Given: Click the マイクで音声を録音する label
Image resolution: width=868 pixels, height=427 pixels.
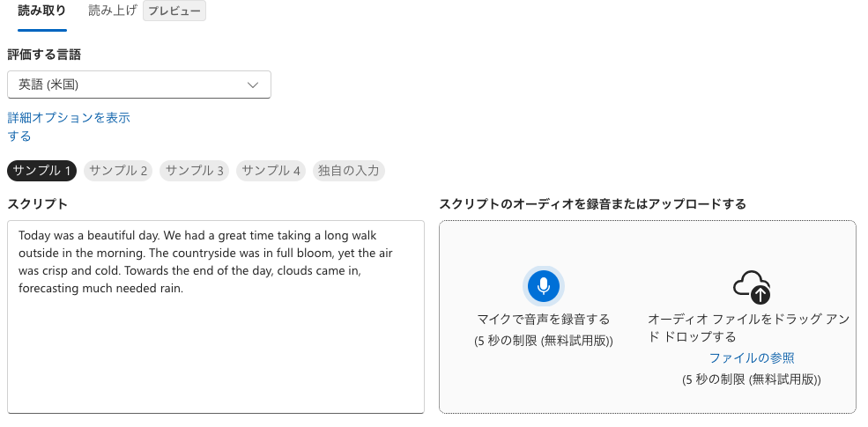Looking at the screenshot, I should (543, 319).
